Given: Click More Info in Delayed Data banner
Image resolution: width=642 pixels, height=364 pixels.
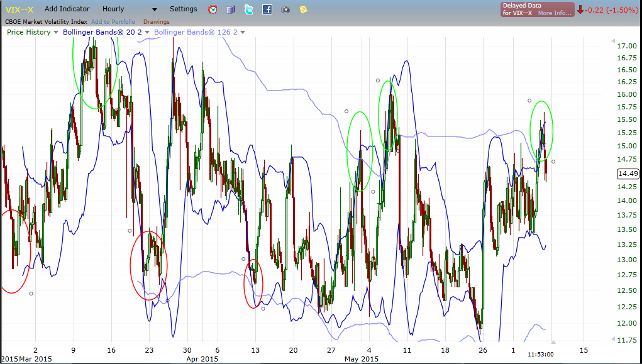Looking at the screenshot, I should click(555, 13).
